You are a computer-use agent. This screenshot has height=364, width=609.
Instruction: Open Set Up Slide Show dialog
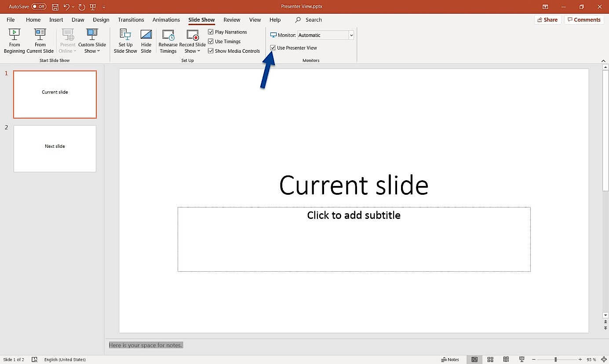(125, 40)
